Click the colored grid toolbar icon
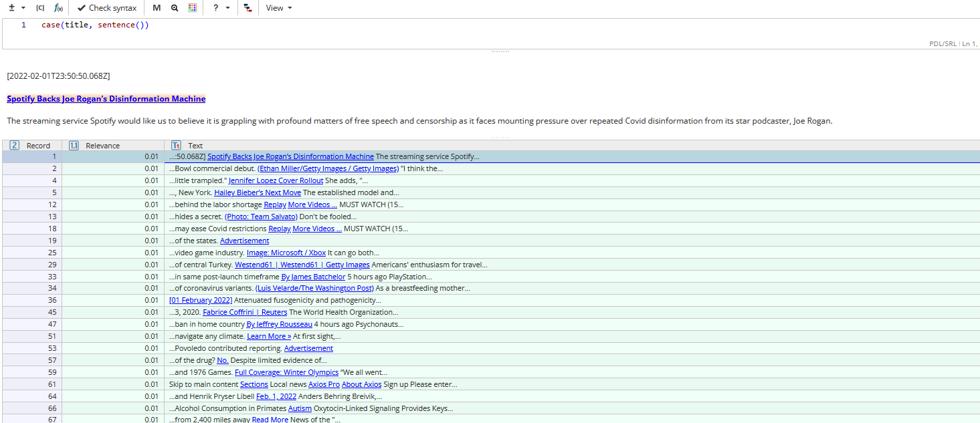The height and width of the screenshot is (423, 980). (192, 7)
